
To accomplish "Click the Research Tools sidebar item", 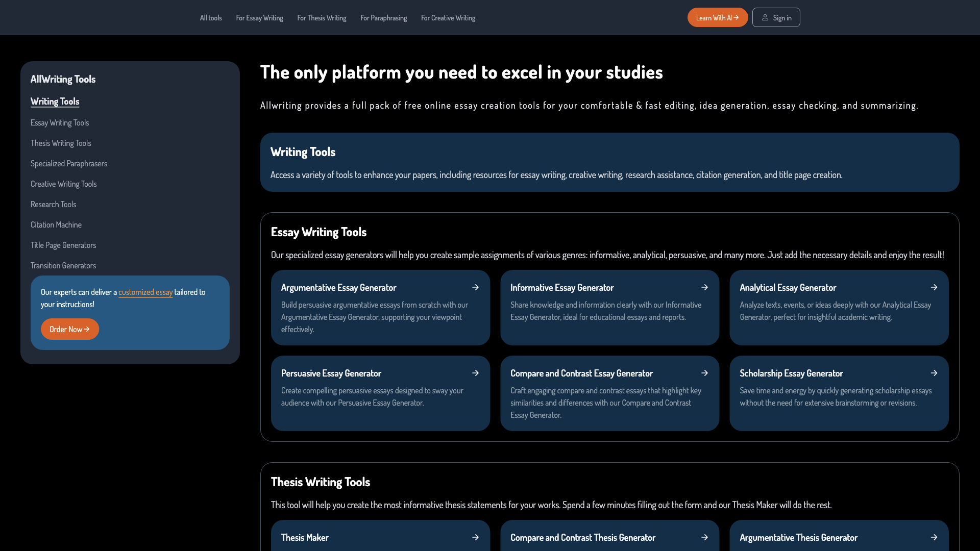I will coord(53,204).
